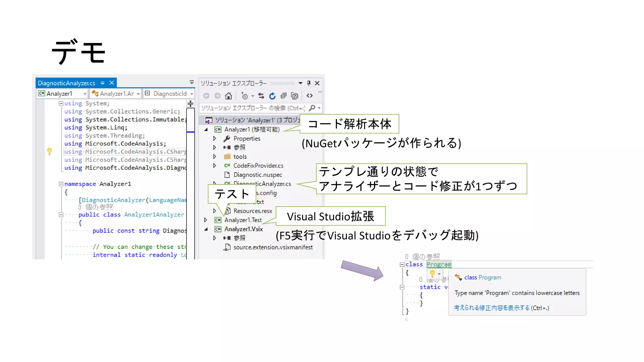
Task: Toggle auto-hide pin for Solution Explorer
Action: pyautogui.click(x=309, y=83)
